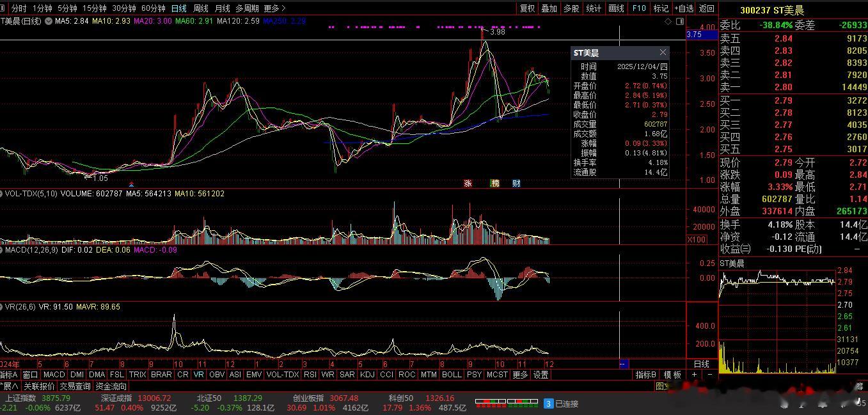Expand the 更多 indicator list in the bottom bar
Viewport: 868px width, 415px height.
pos(521,375)
